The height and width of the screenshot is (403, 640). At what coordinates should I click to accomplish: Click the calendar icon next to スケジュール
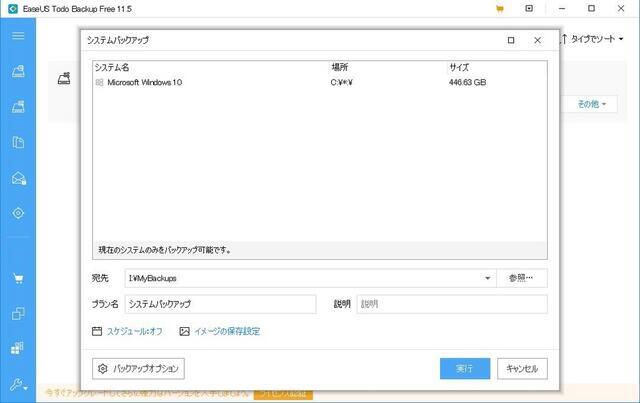click(x=97, y=331)
